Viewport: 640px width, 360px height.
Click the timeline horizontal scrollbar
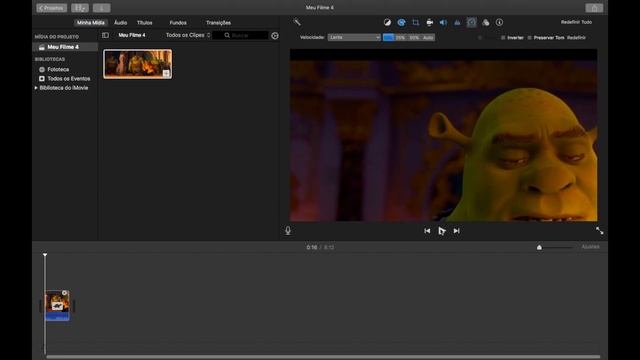click(323, 357)
